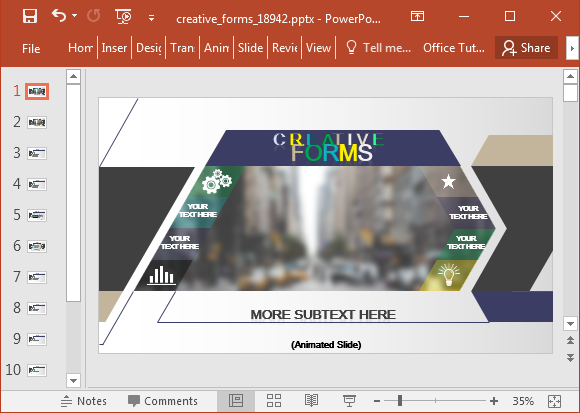Screen dimensions: 580x413
Task: Open Ribbon Display Options
Action: (417, 16)
